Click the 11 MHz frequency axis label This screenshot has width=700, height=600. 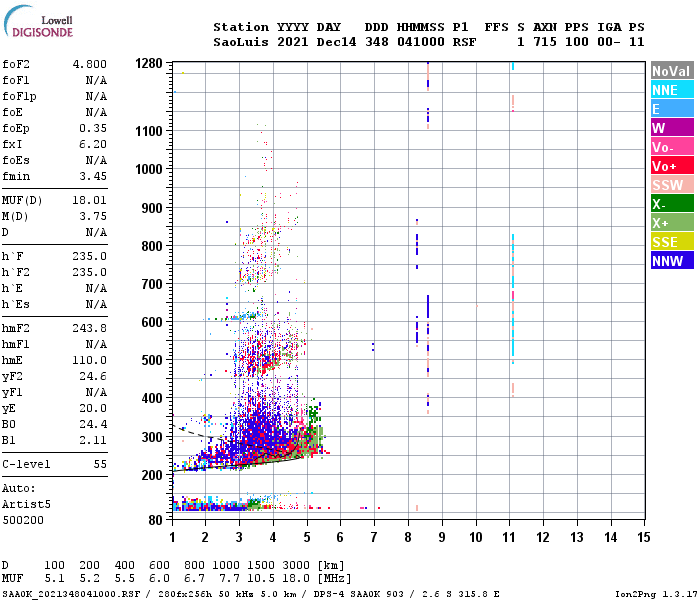pos(509,538)
